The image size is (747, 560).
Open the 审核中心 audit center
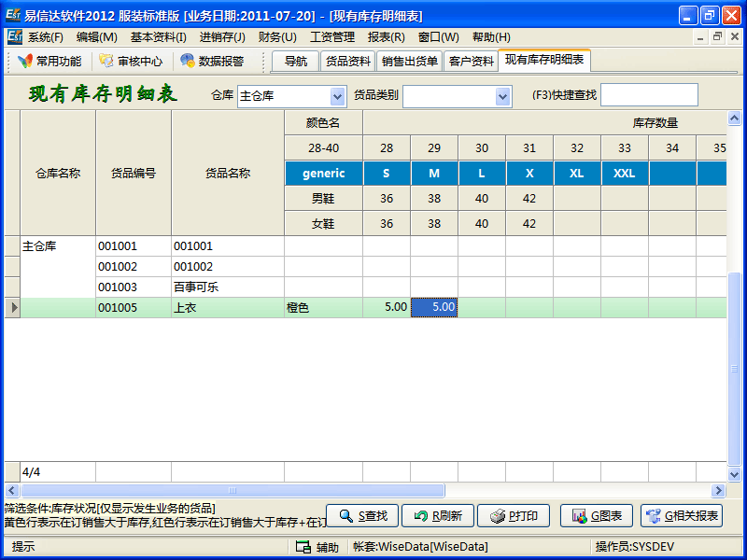coord(131,62)
